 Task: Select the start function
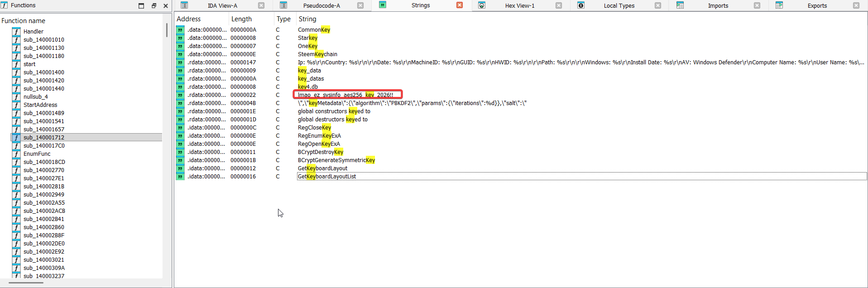(29, 64)
